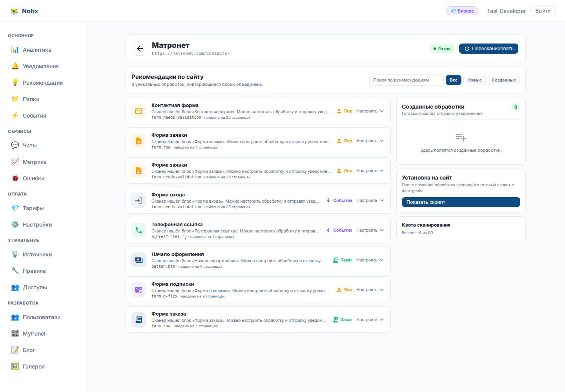This screenshot has width=565, height=392.
Task: Go back using the arrow button
Action: (140, 49)
